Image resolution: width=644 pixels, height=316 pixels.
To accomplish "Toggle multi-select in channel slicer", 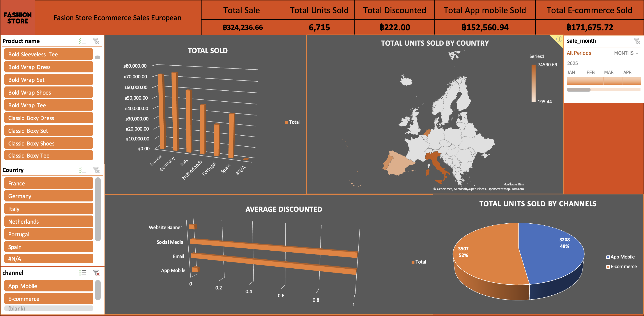I will pyautogui.click(x=83, y=273).
